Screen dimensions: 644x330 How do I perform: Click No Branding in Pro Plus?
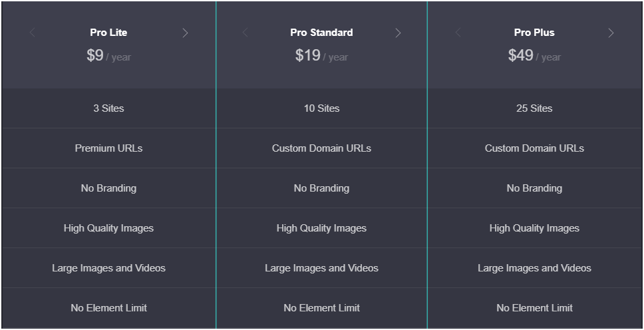point(534,188)
